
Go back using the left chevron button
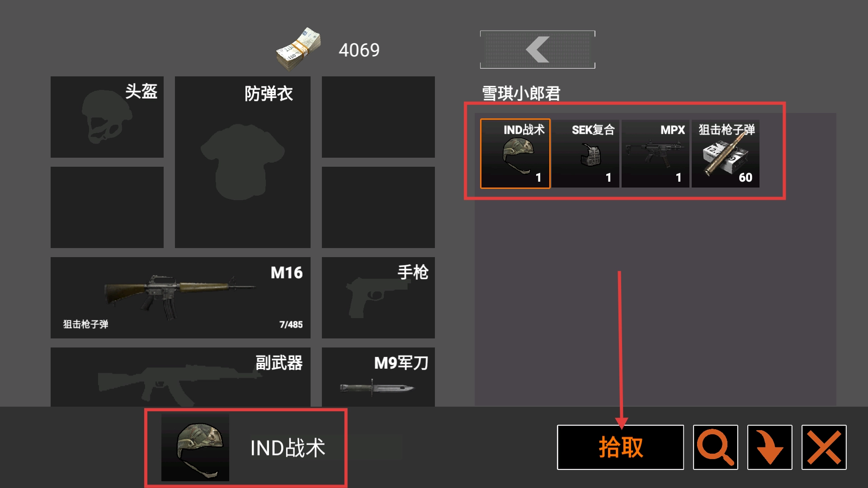[x=538, y=49]
